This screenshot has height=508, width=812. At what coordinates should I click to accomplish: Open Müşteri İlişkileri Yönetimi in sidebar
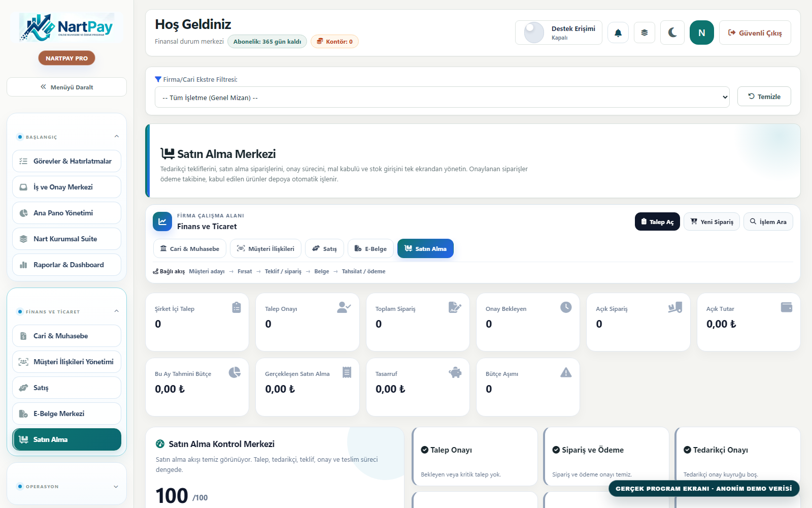(66, 362)
